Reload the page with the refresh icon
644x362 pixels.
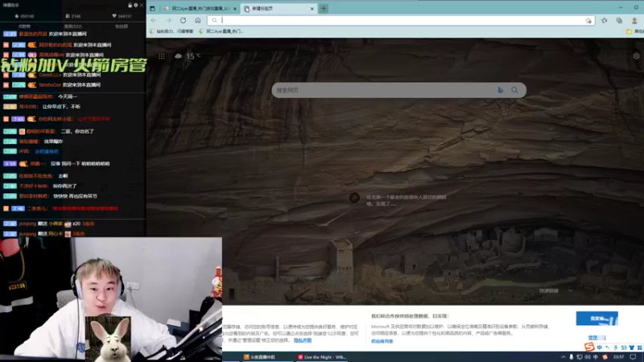(184, 21)
